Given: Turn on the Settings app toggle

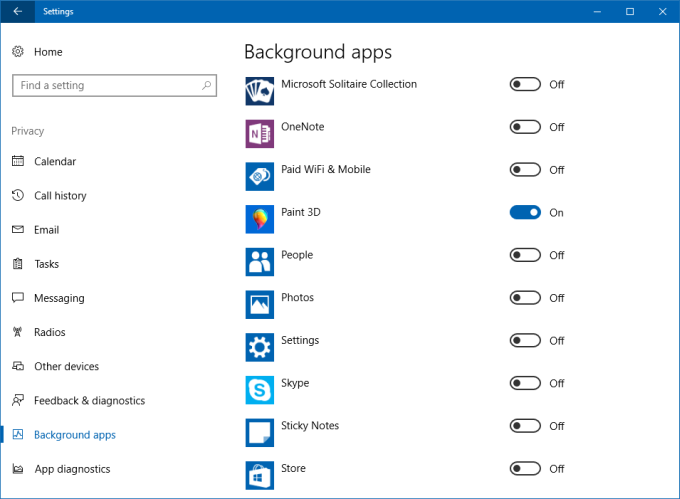Looking at the screenshot, I should click(525, 340).
